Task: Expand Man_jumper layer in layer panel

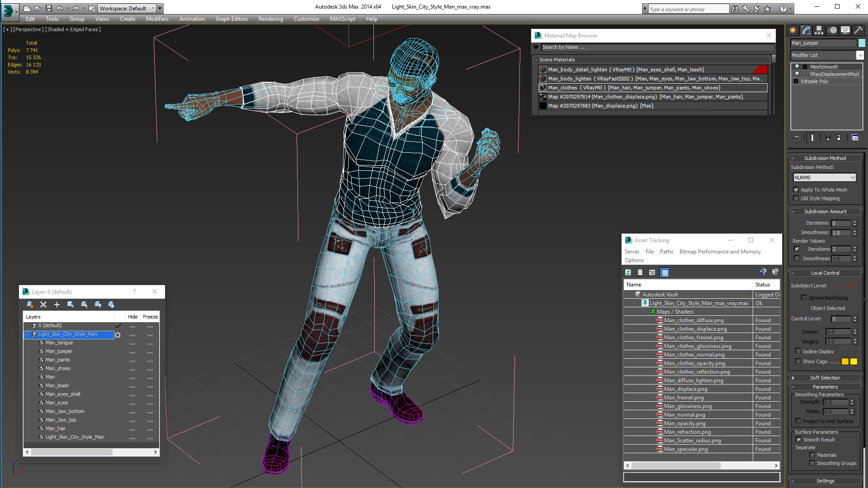Action: pos(34,351)
